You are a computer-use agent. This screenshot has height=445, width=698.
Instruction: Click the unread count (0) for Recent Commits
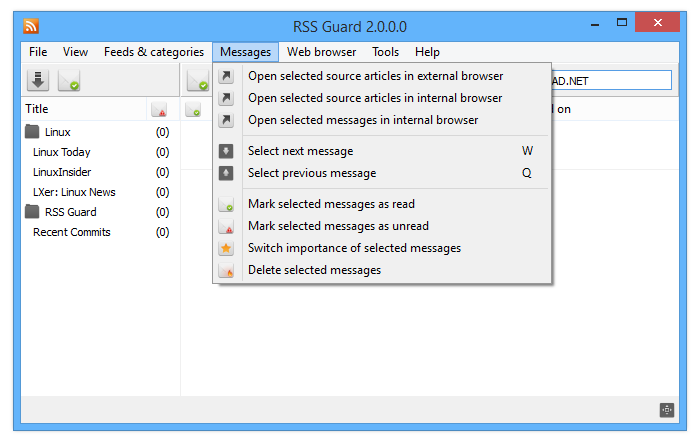pos(162,232)
